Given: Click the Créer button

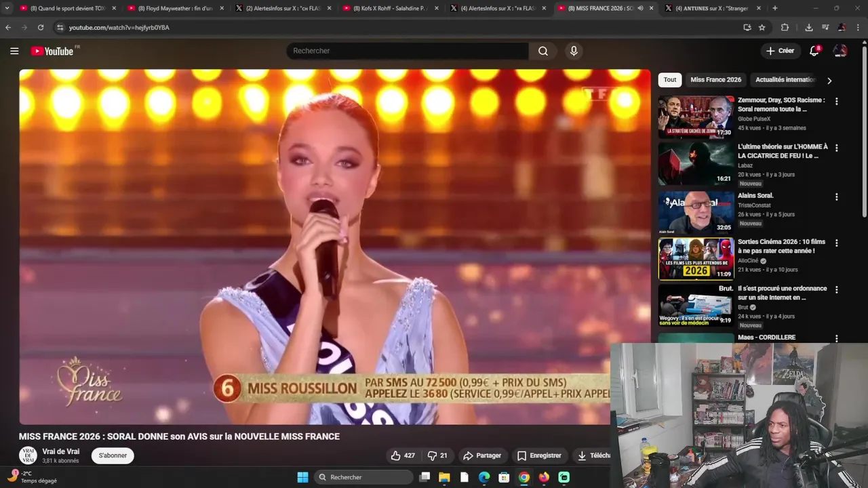Looking at the screenshot, I should click(x=780, y=51).
